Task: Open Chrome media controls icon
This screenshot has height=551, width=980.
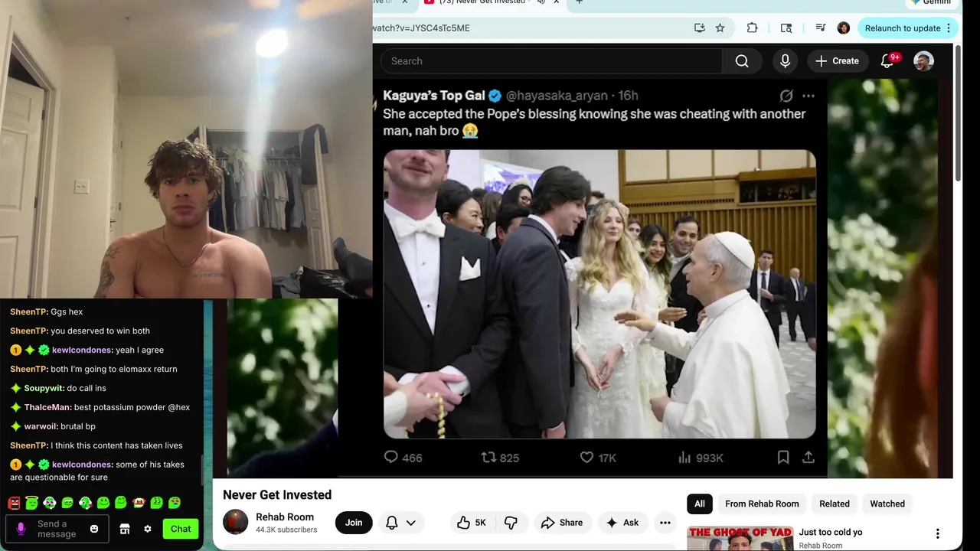Action: [821, 28]
